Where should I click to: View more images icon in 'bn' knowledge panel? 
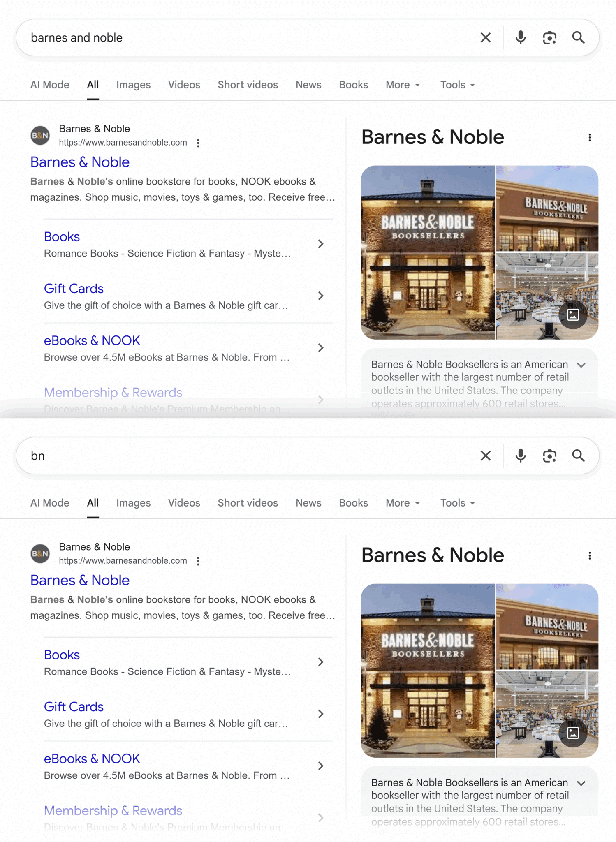pos(573,733)
